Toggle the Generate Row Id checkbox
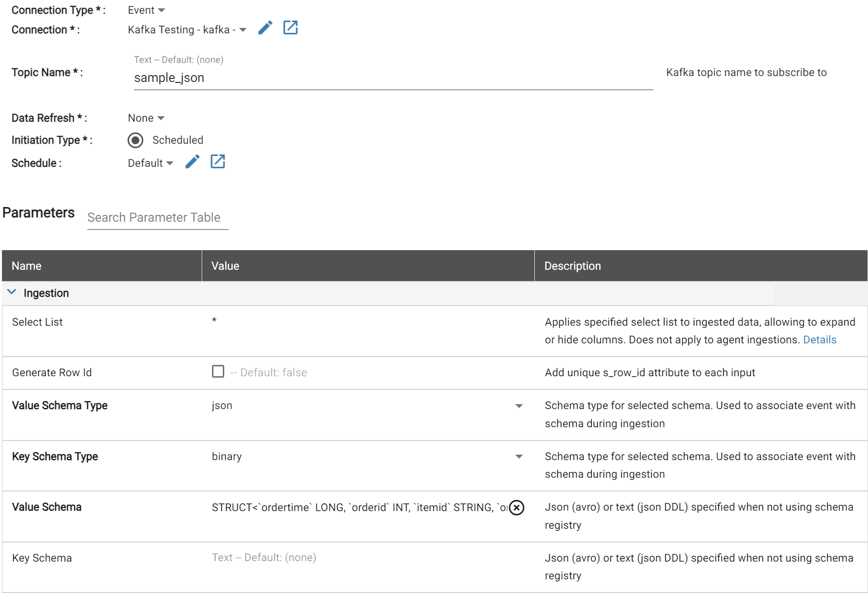 pos(218,371)
